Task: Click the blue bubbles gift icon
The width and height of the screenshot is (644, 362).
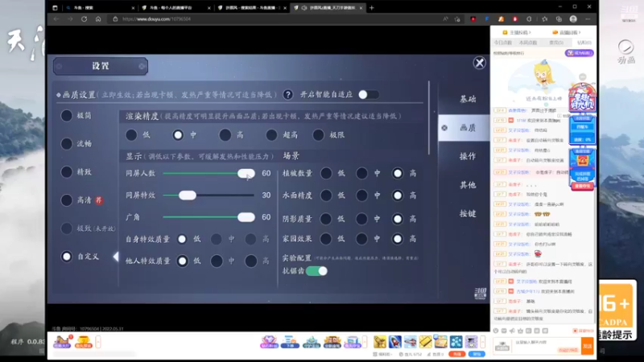Action: (456, 341)
